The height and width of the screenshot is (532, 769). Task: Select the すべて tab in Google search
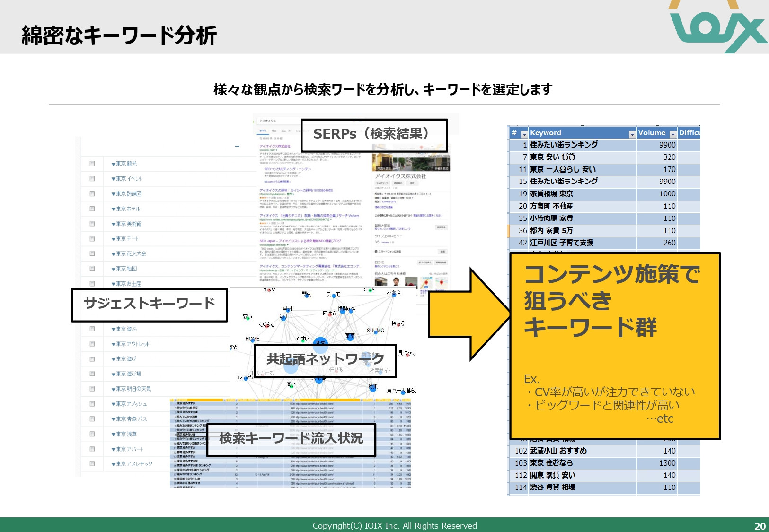(264, 131)
